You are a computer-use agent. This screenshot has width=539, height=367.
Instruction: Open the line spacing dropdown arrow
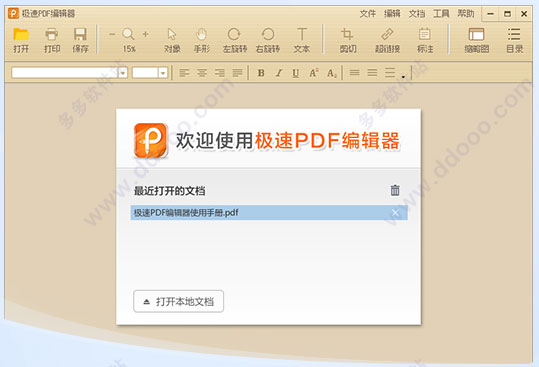[403, 77]
